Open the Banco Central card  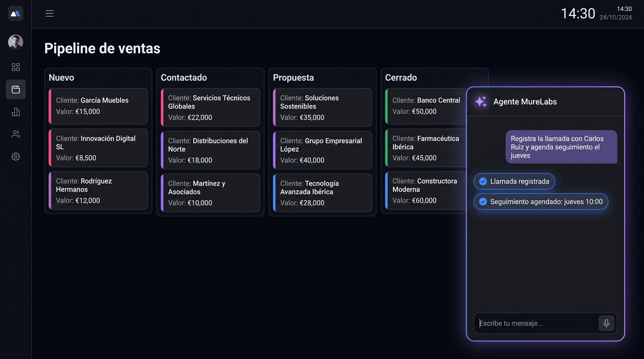[425, 106]
